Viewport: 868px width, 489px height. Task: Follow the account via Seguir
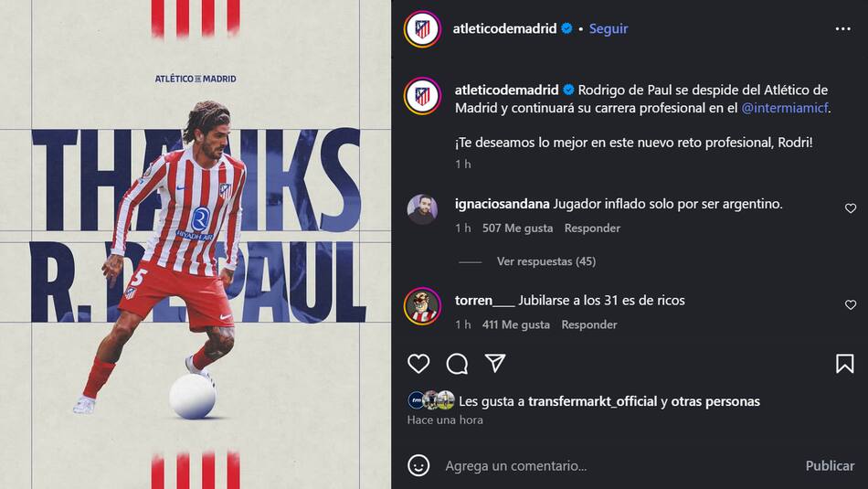[x=609, y=28]
